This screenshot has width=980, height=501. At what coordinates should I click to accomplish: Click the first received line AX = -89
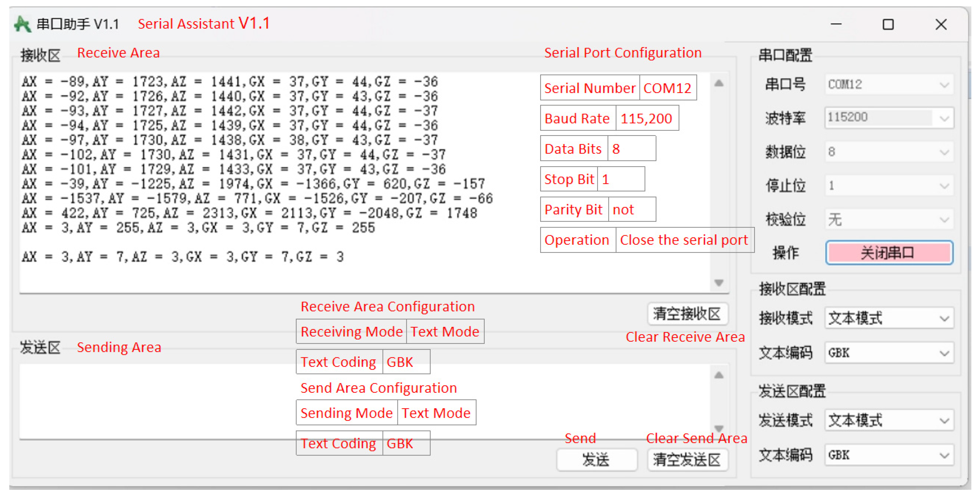230,81
